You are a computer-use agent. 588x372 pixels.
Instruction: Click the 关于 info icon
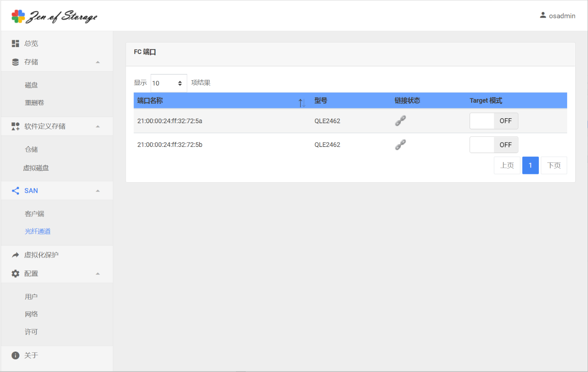(x=16, y=355)
